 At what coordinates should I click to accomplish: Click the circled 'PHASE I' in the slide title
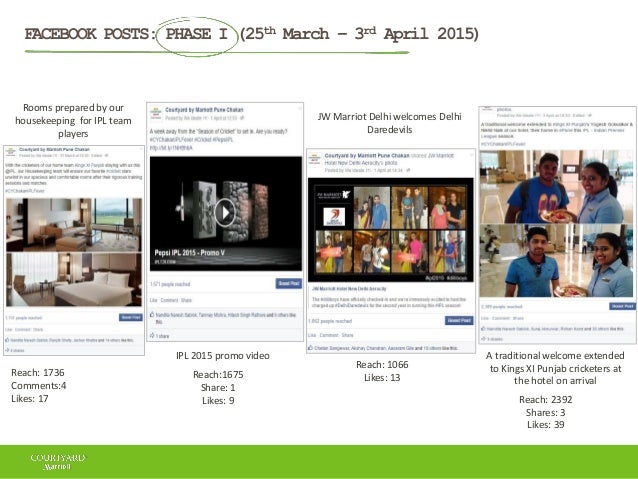pos(197,34)
